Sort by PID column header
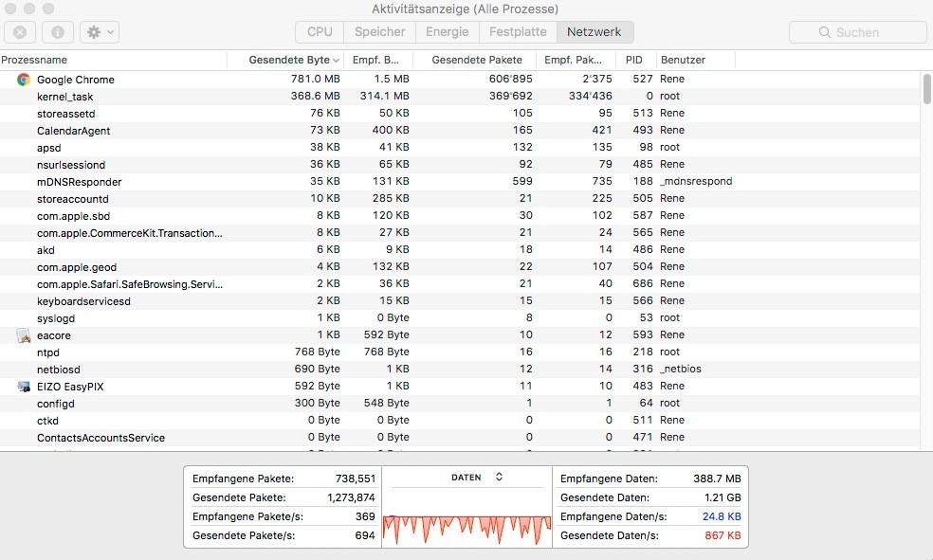Image resolution: width=933 pixels, height=560 pixels. click(634, 60)
